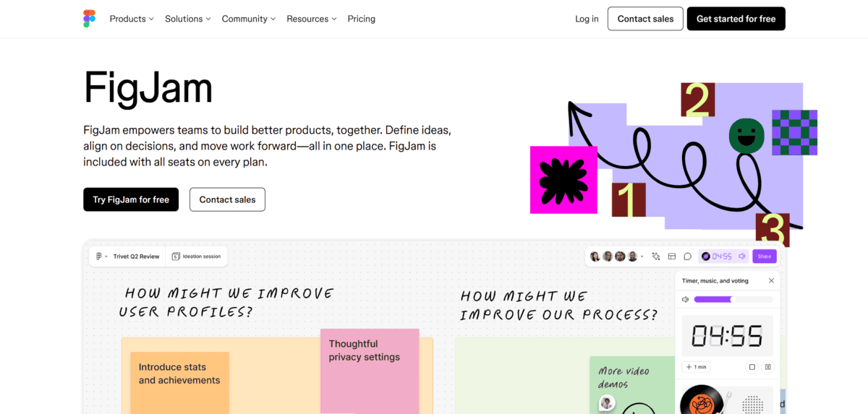Screen dimensions: 868x414
Task: Click the Ideation session page icon
Action: (176, 256)
